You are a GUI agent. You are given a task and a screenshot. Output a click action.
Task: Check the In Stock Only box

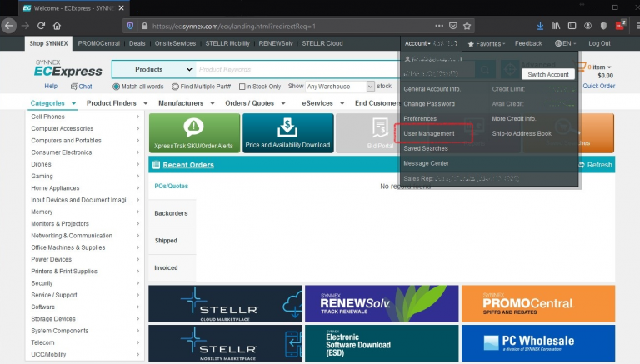pyautogui.click(x=242, y=87)
